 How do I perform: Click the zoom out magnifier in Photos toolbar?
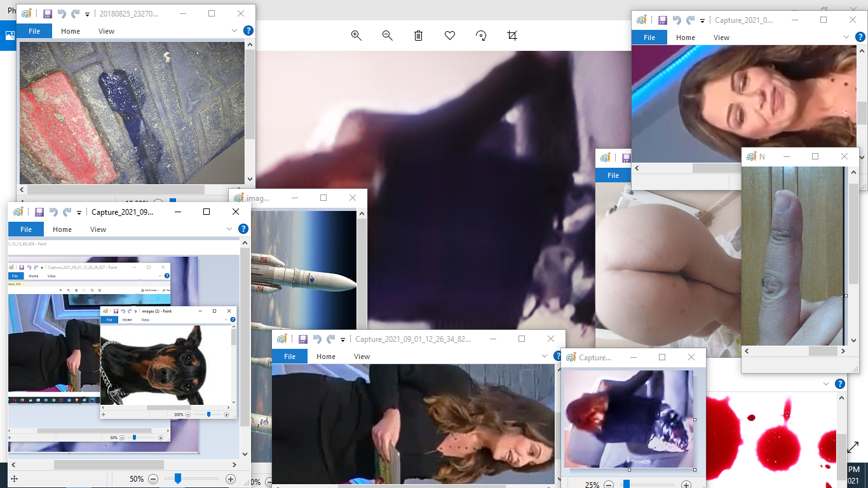click(388, 36)
